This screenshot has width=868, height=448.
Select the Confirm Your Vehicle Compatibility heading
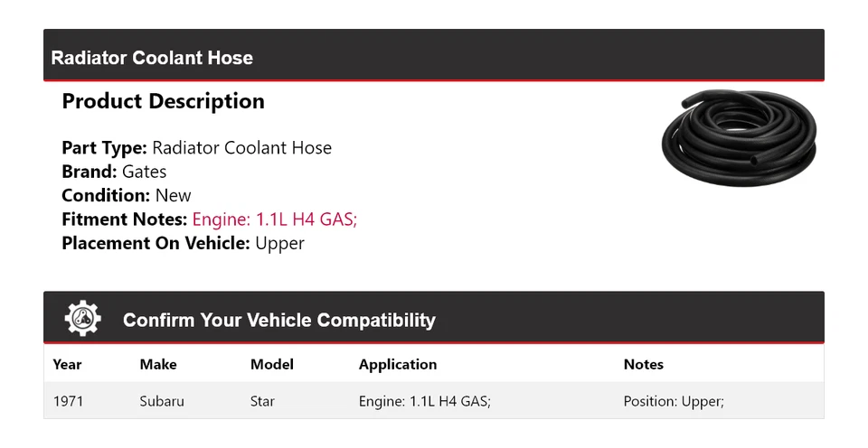[x=278, y=321]
